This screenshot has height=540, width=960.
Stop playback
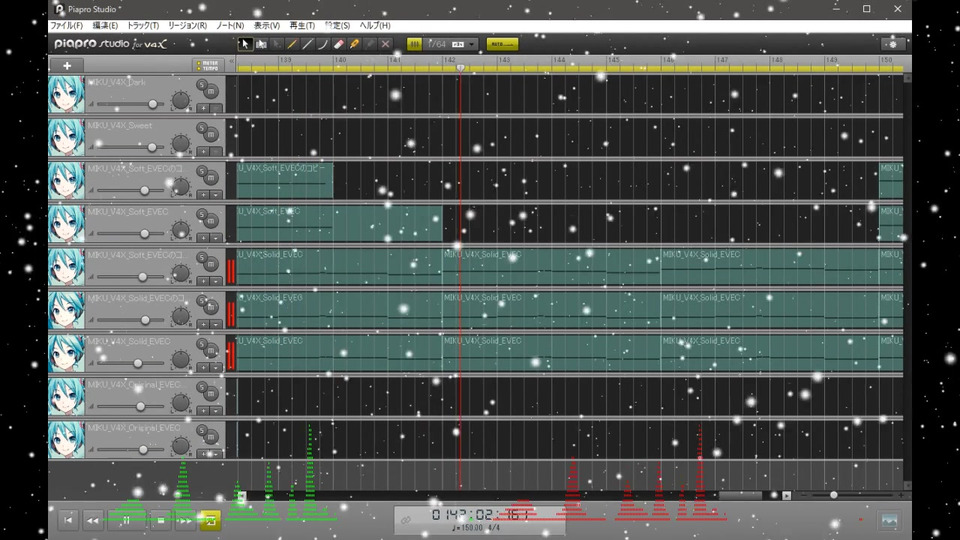(x=160, y=520)
